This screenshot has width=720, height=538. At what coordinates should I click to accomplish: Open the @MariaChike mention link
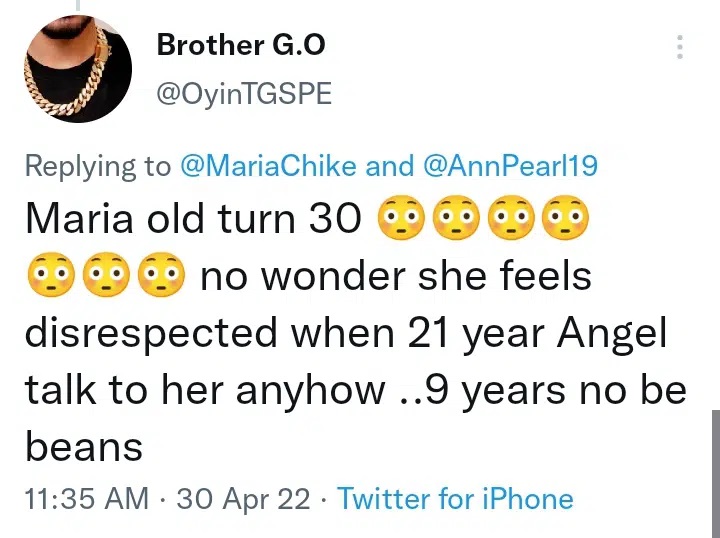click(268, 166)
